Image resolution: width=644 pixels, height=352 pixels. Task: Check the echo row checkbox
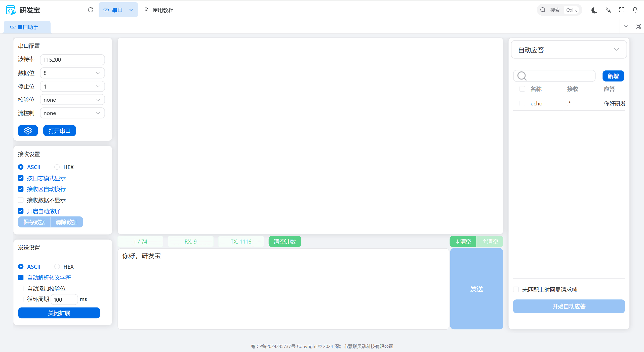tap(522, 103)
